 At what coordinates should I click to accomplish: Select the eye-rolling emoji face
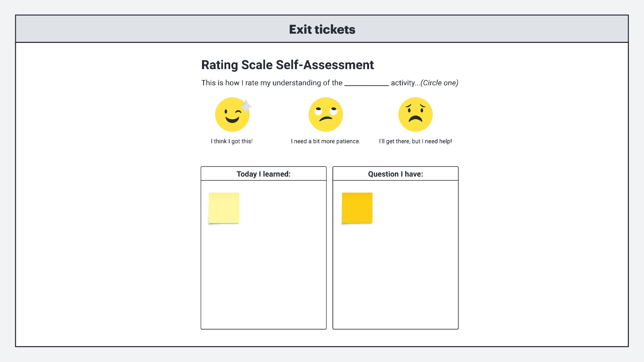tap(325, 115)
